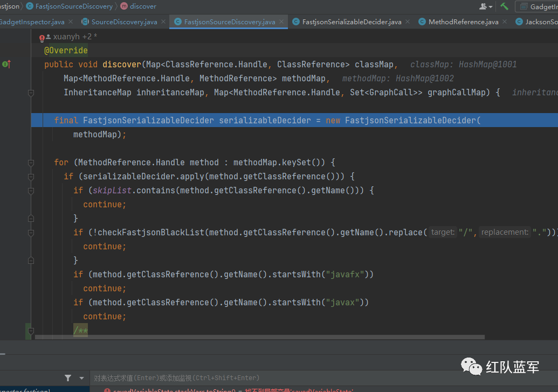558x392 pixels.
Task: Open the code-with-me user dropdown
Action: [486, 6]
